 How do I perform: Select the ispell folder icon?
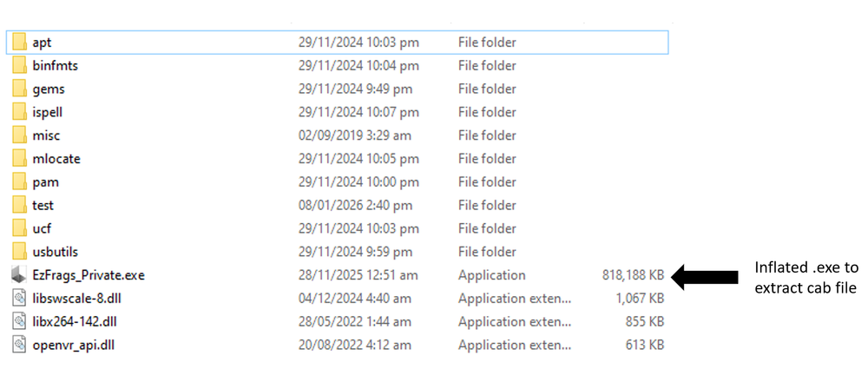point(19,112)
